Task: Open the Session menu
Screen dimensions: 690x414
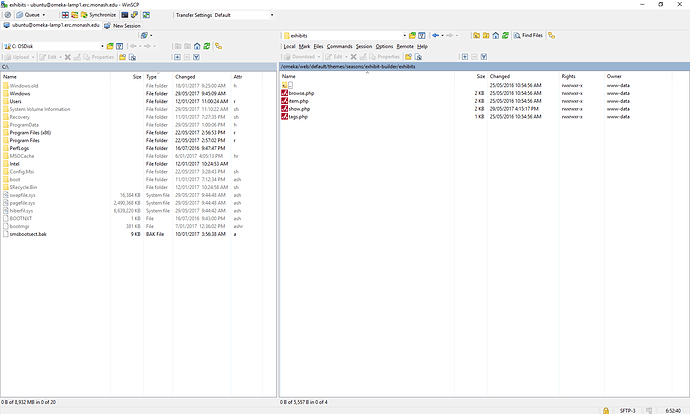Action: click(x=364, y=46)
